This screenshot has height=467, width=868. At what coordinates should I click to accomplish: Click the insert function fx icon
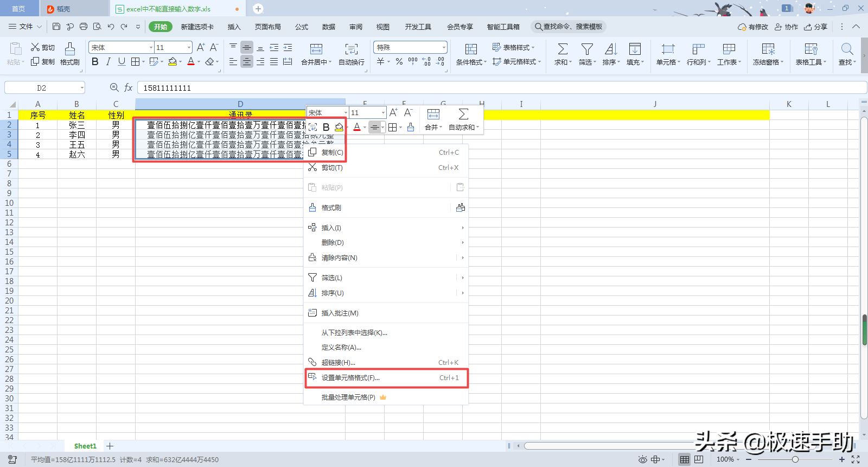click(129, 87)
